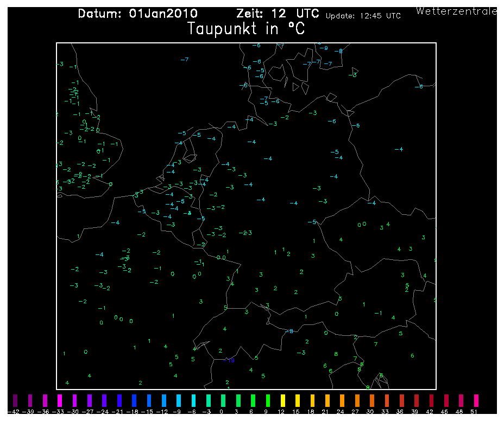The width and height of the screenshot is (504, 421).
Task: Click the 'Wetterzentrale' label
Action: (456, 11)
